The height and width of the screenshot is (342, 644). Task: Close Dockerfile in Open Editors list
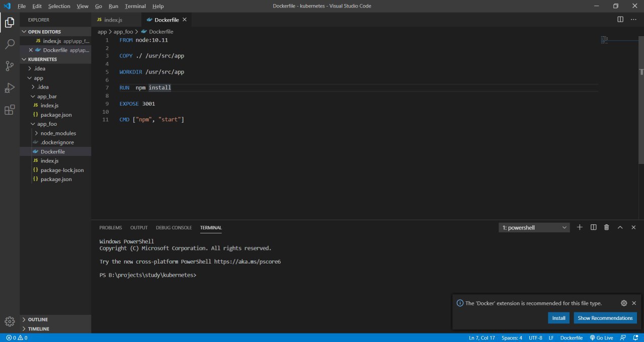click(31, 50)
